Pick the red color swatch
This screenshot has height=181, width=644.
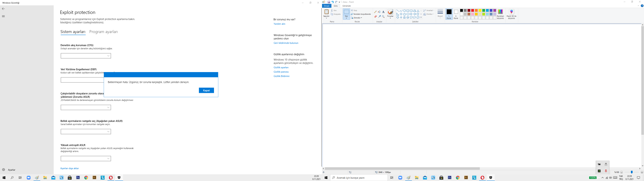click(472, 10)
